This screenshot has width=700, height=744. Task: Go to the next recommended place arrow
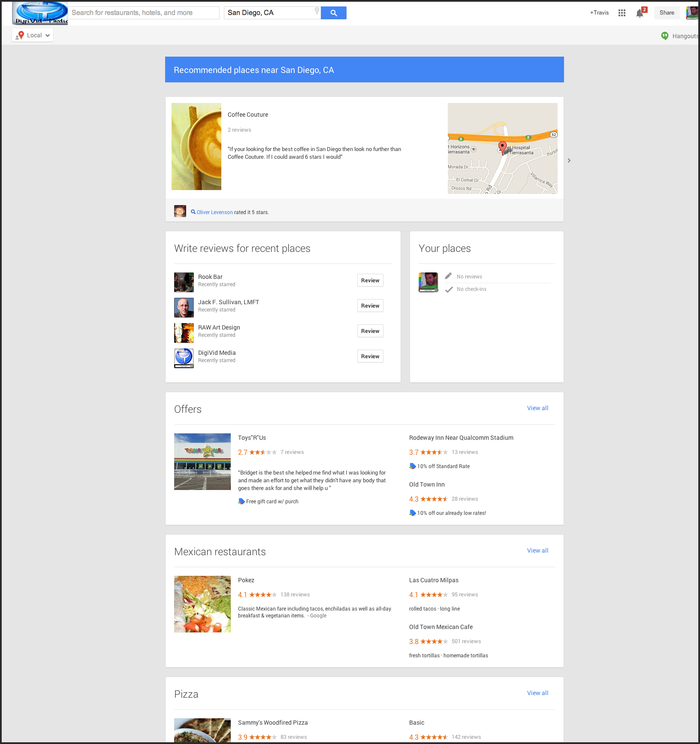tap(569, 160)
